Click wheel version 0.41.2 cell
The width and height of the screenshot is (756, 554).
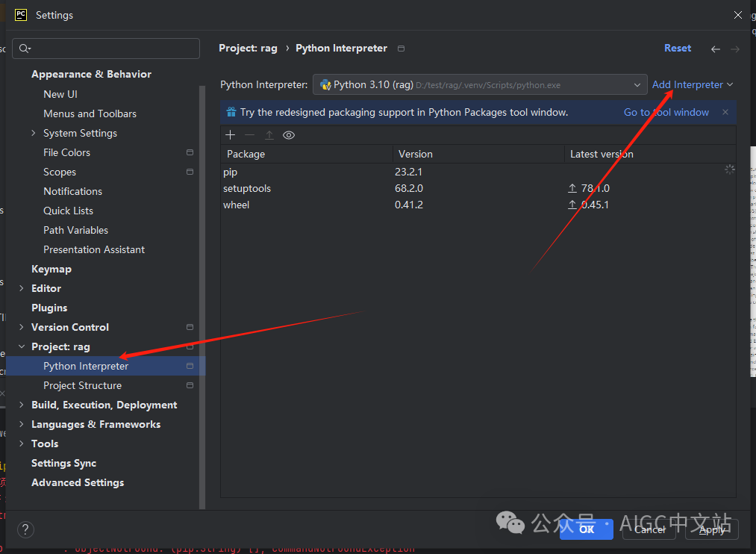point(409,205)
